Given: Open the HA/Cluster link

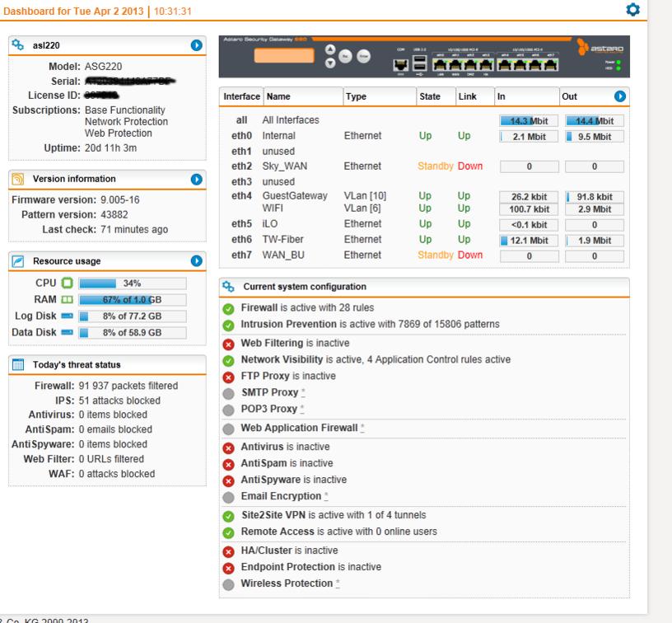Looking at the screenshot, I should click(x=266, y=550).
